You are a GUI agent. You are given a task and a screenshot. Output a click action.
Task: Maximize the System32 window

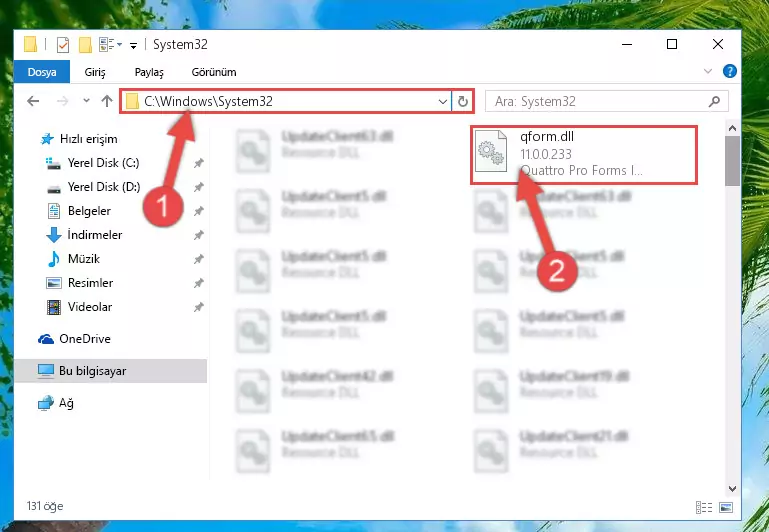click(x=672, y=44)
